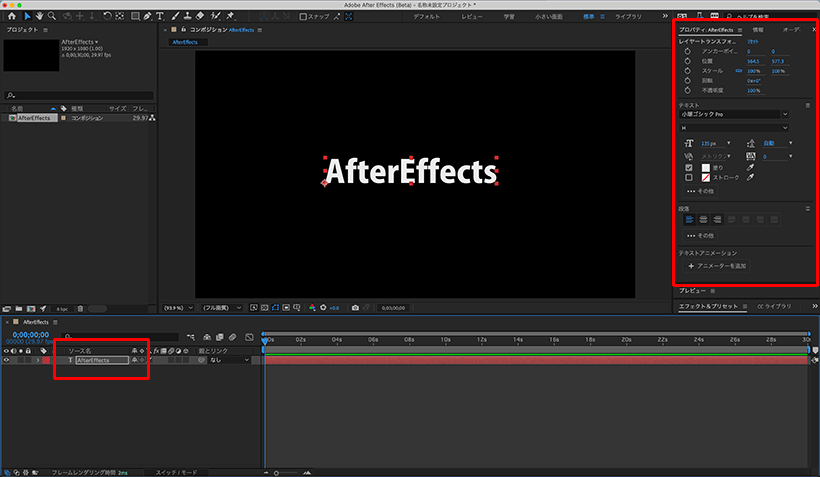
Task: Toggle Scale constrain proportions link
Action: [739, 71]
